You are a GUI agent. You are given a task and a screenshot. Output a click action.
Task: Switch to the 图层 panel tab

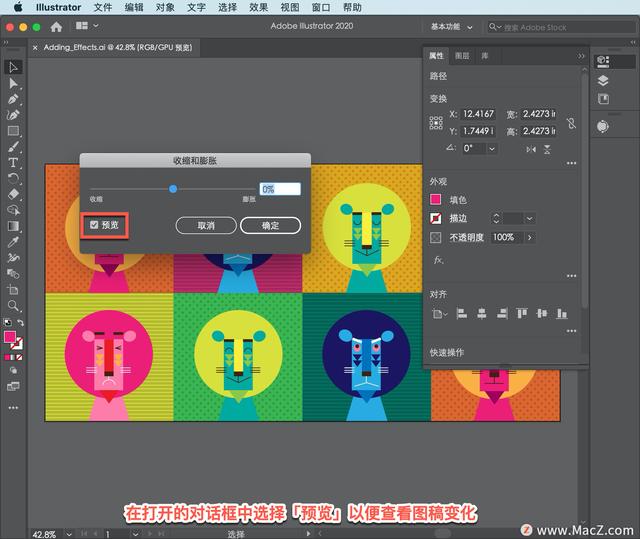point(461,56)
